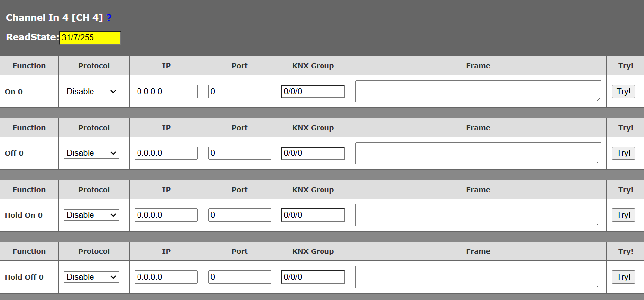Select the Hold On 0 Port field
644x300 pixels.
click(x=239, y=215)
